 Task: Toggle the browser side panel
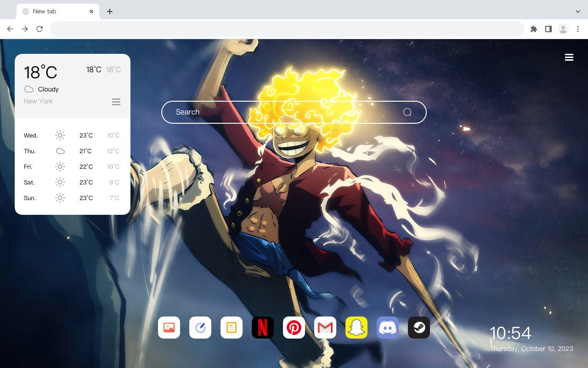tap(548, 29)
